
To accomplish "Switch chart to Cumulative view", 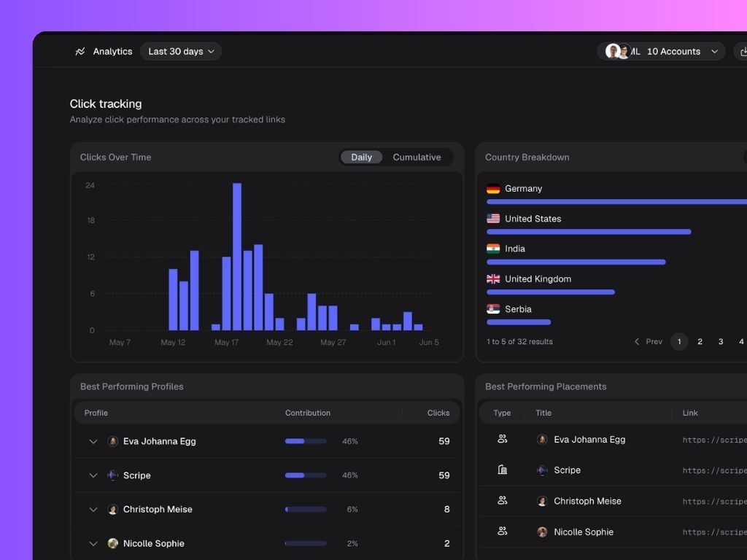I will point(417,157).
